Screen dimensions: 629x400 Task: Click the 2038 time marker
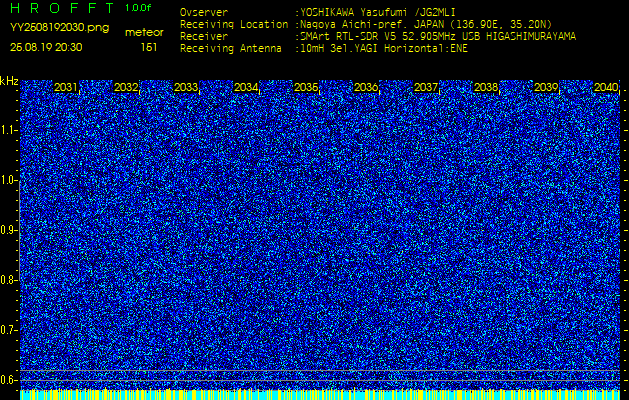coord(486,87)
